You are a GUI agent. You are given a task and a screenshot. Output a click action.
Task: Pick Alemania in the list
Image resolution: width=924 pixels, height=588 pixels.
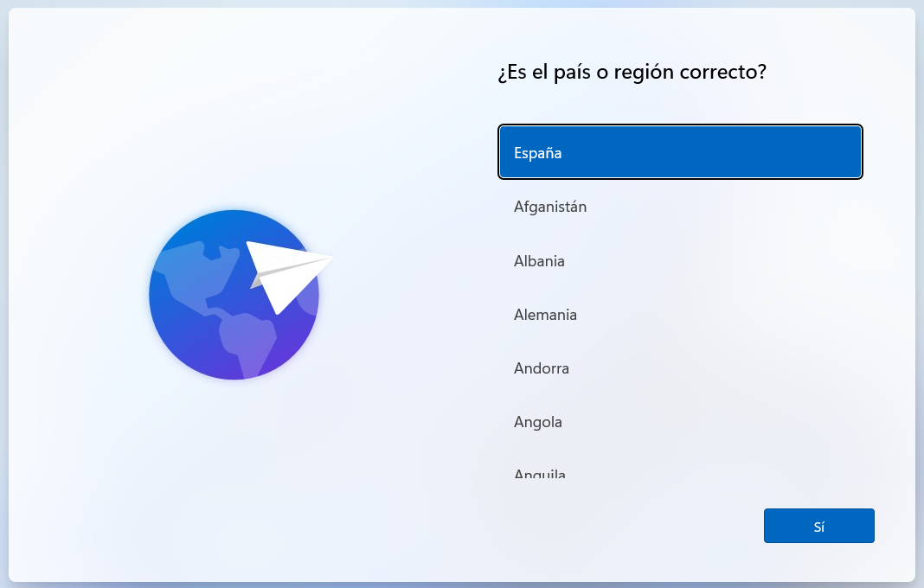click(x=680, y=314)
